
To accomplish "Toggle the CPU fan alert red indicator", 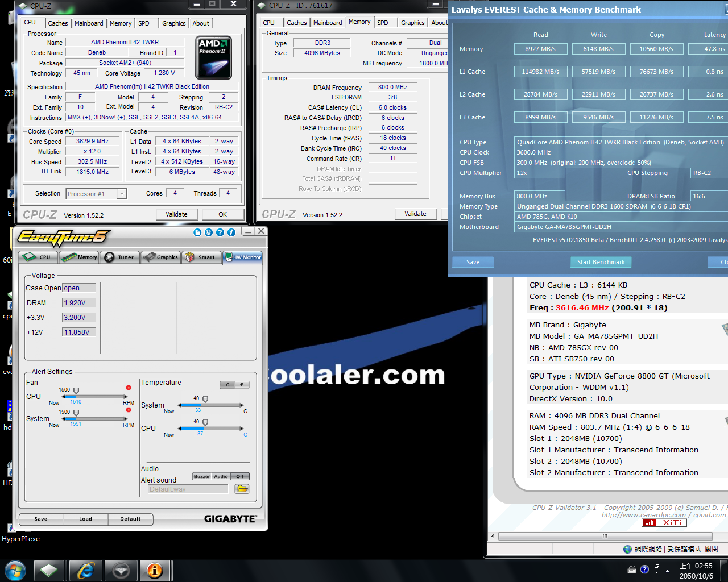I will (129, 388).
